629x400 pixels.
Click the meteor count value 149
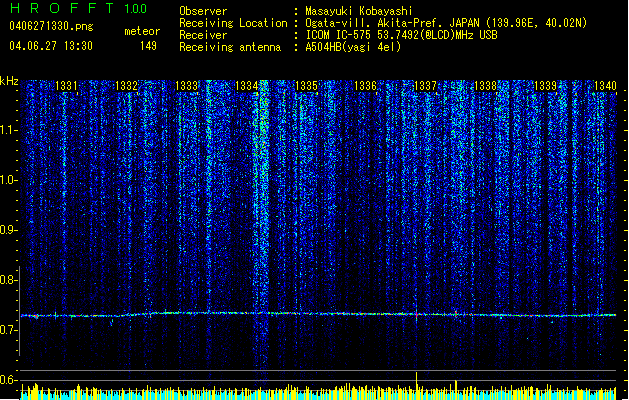[148, 46]
